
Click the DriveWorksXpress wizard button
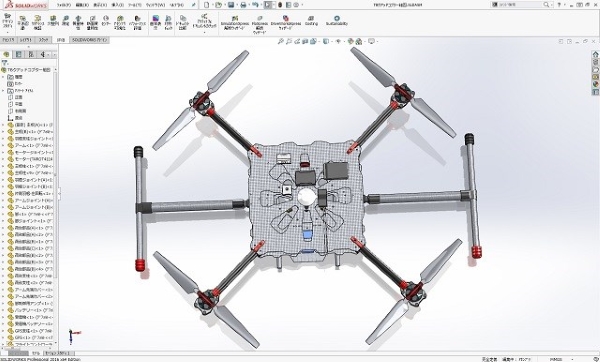(285, 22)
